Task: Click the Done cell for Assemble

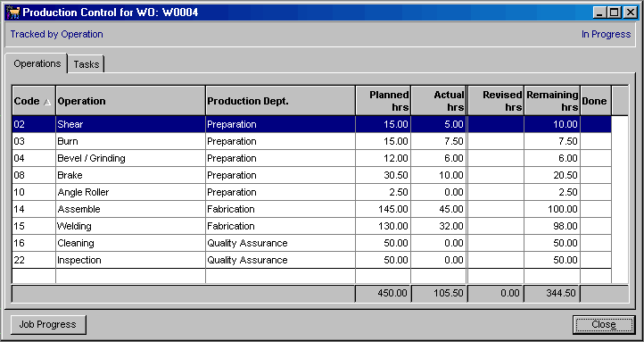Action: (596, 209)
